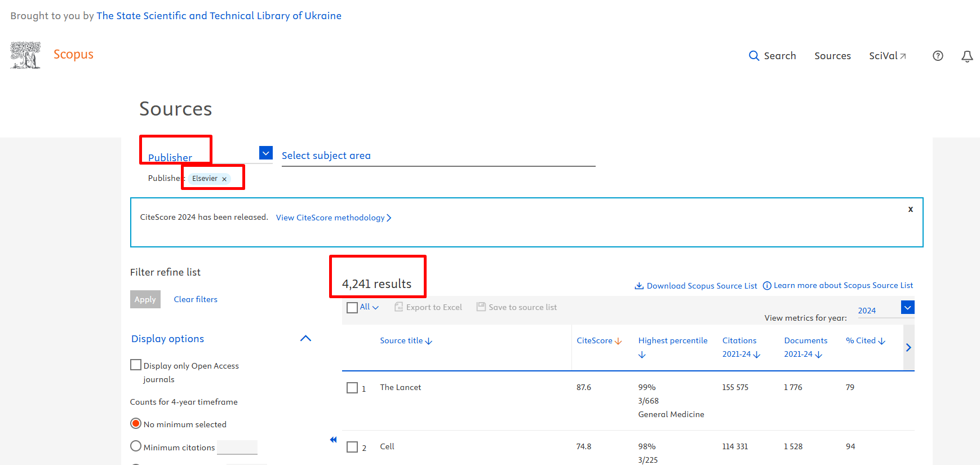
Task: Enable Display only Open Access journals
Action: [x=136, y=365]
